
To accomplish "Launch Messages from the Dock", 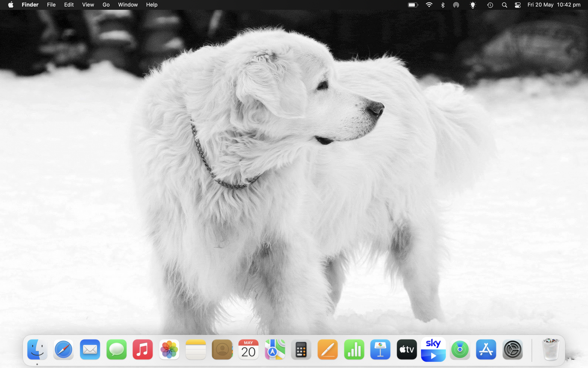I will pyautogui.click(x=116, y=349).
